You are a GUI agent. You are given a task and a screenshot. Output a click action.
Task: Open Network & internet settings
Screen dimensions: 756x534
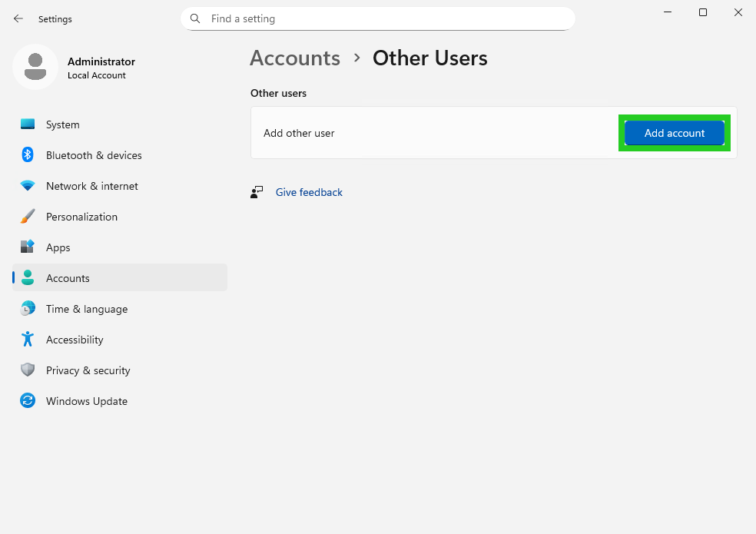(27, 186)
